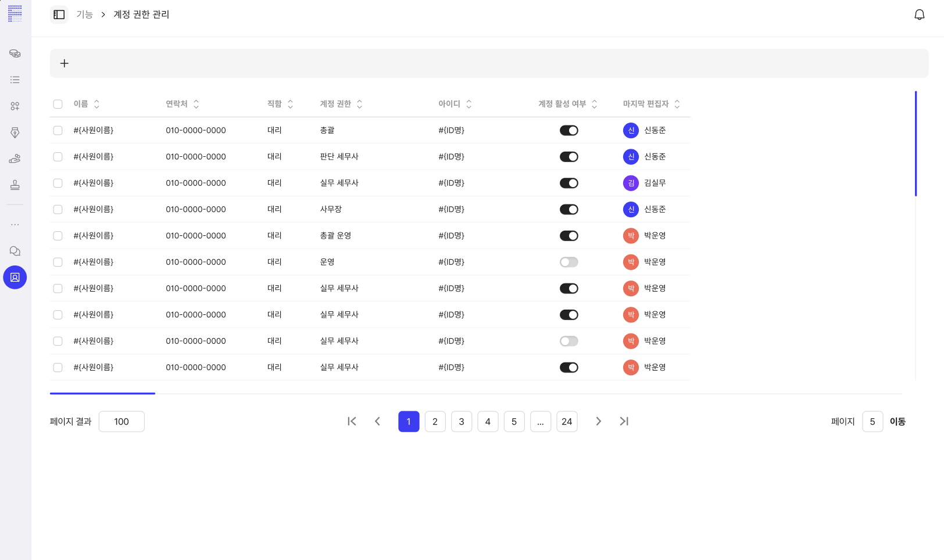Viewport: 944px width, 560px height.
Task: Select page 3 in pagination
Action: (x=461, y=422)
